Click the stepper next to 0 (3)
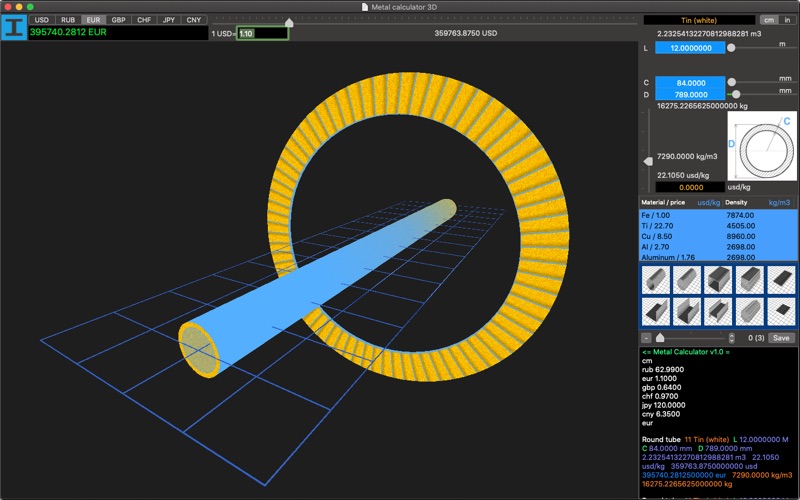This screenshot has width=800, height=500. click(x=731, y=338)
